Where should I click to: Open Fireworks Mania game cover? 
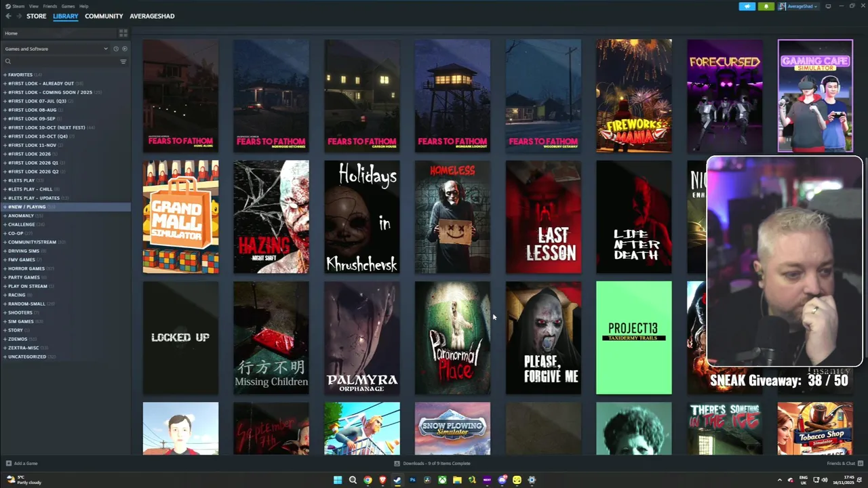click(x=634, y=96)
